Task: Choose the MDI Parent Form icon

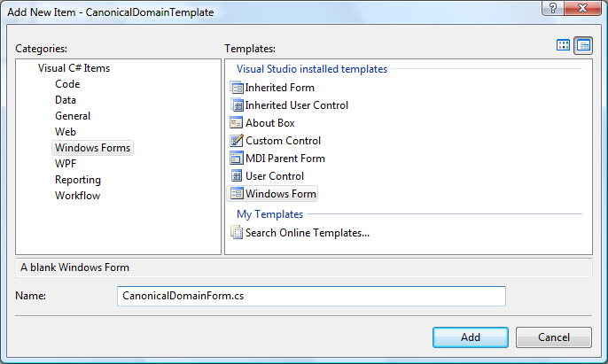Action: pyautogui.click(x=237, y=159)
